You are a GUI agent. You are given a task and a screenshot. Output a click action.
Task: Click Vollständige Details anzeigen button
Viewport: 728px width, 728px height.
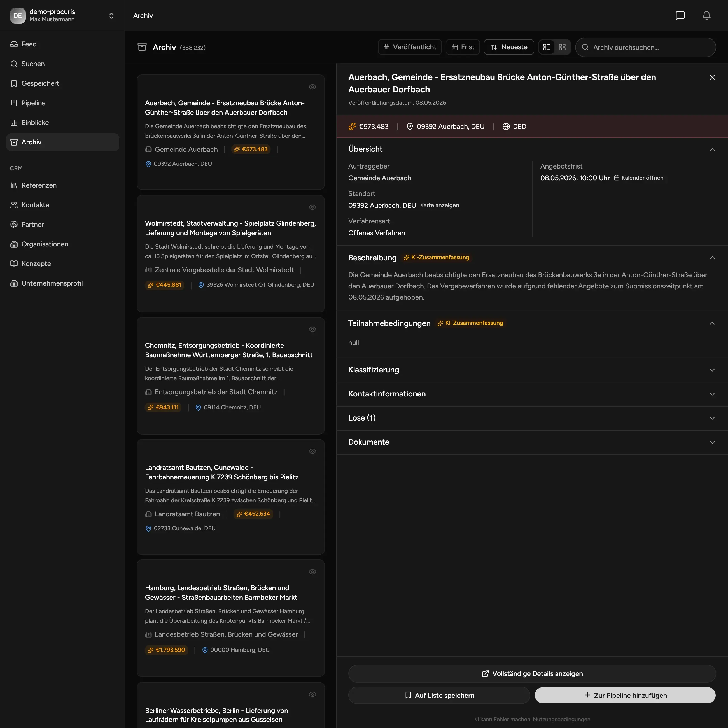point(532,674)
